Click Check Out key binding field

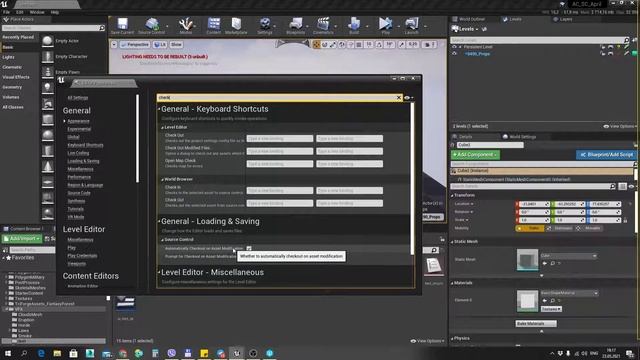click(280, 139)
